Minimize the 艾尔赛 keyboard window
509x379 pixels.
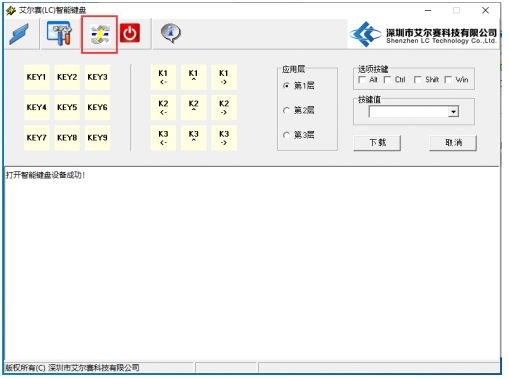[428, 11]
